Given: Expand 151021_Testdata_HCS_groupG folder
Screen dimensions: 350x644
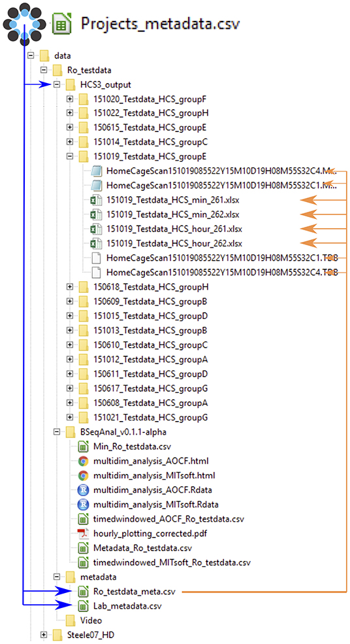Looking at the screenshot, I should (70, 417).
